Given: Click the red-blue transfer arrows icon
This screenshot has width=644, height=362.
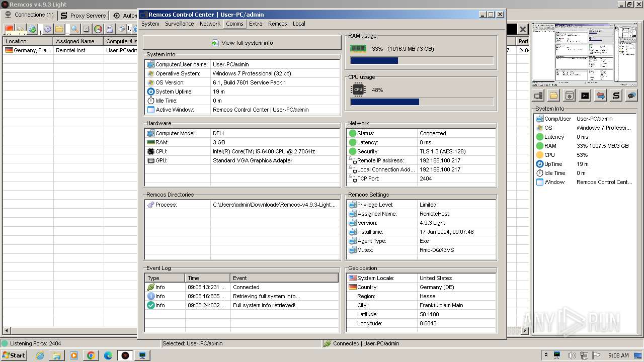Looking at the screenshot, I should click(601, 96).
